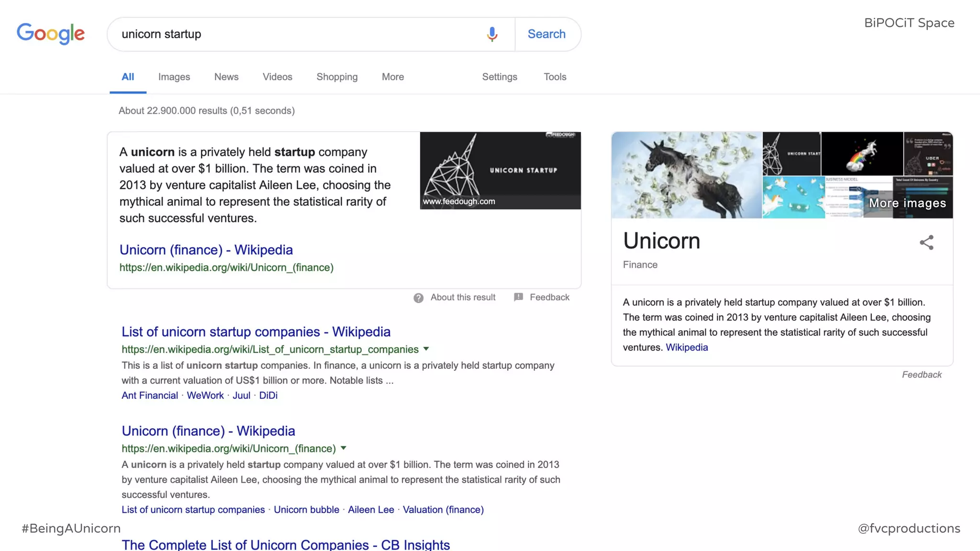Open the large horse with money image
The image size is (980, 551).
(x=687, y=175)
